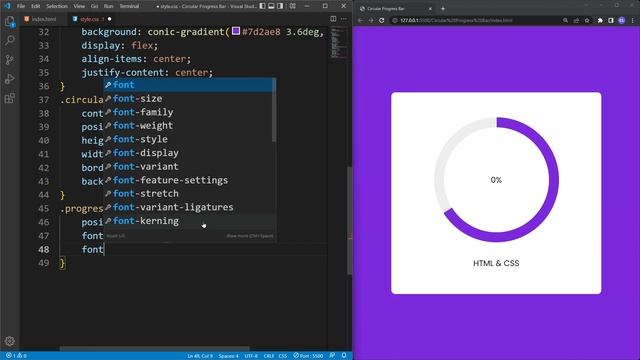
Task: Click the UTF-8 encoding status entry
Action: (251, 356)
